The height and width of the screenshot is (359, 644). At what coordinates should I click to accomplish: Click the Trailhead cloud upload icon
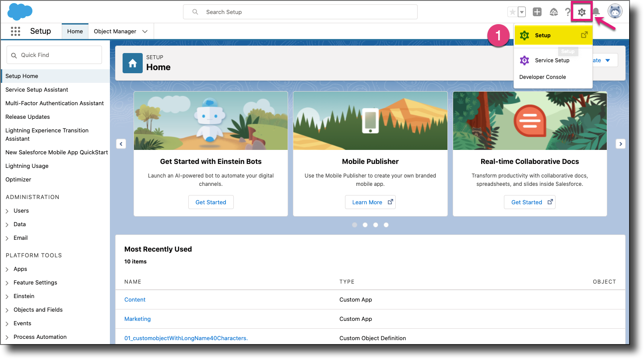(x=553, y=12)
